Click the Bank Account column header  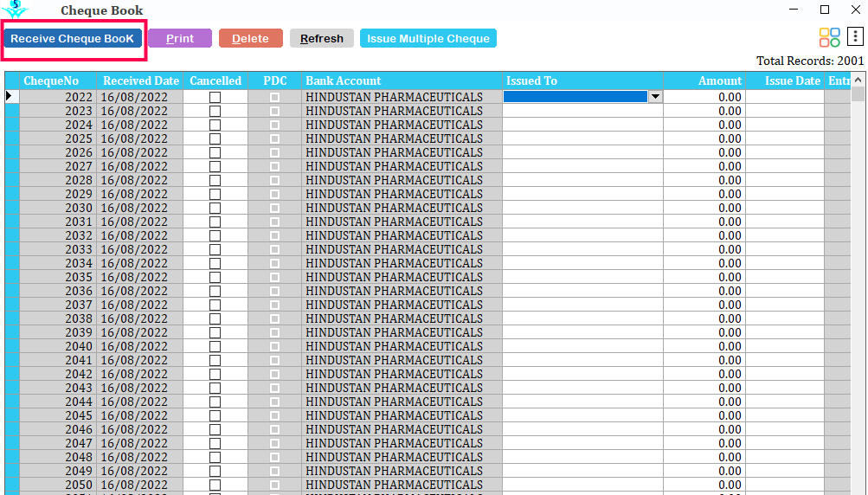(402, 80)
